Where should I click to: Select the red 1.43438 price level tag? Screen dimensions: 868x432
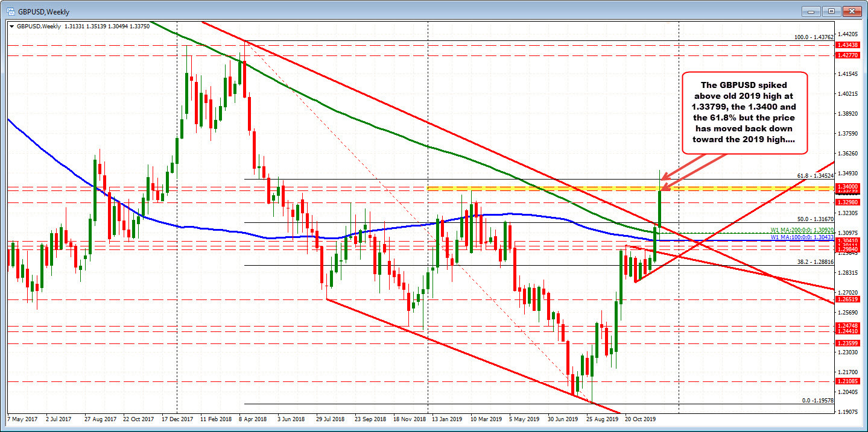click(x=848, y=46)
